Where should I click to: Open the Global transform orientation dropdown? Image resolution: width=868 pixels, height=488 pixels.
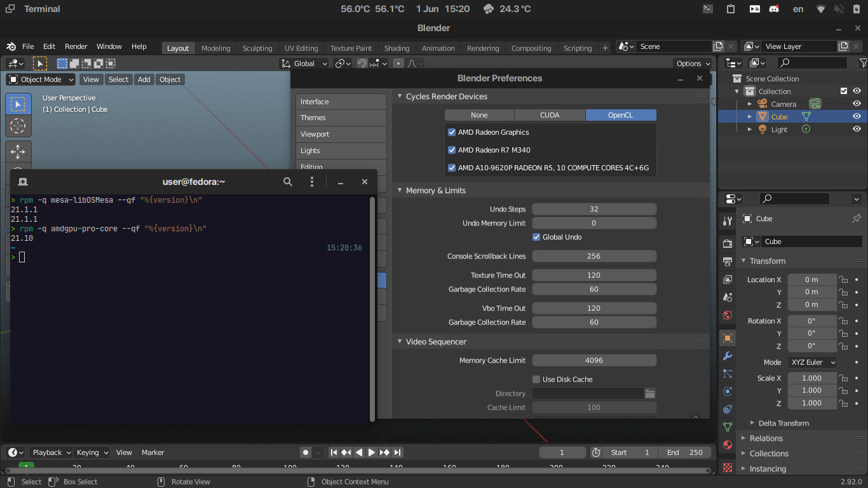click(x=304, y=64)
